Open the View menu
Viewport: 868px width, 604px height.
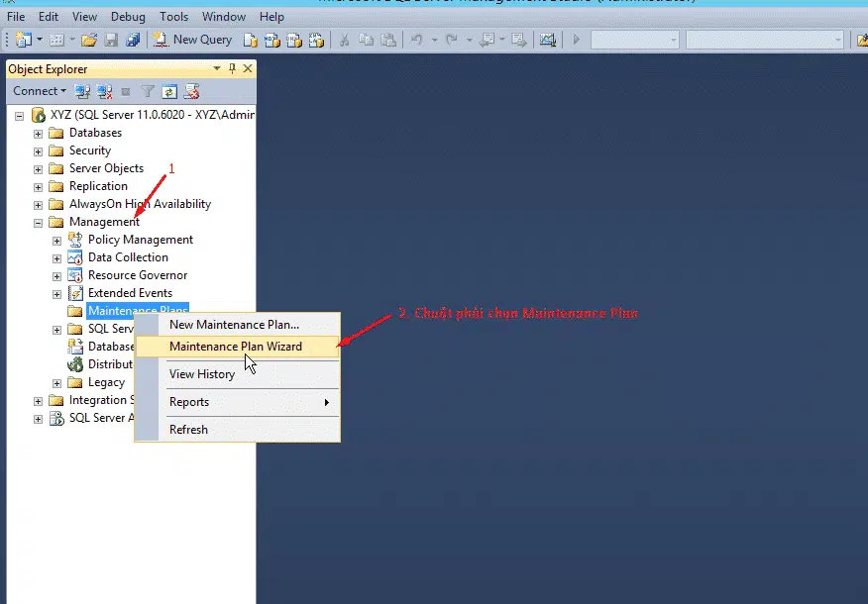pos(84,17)
